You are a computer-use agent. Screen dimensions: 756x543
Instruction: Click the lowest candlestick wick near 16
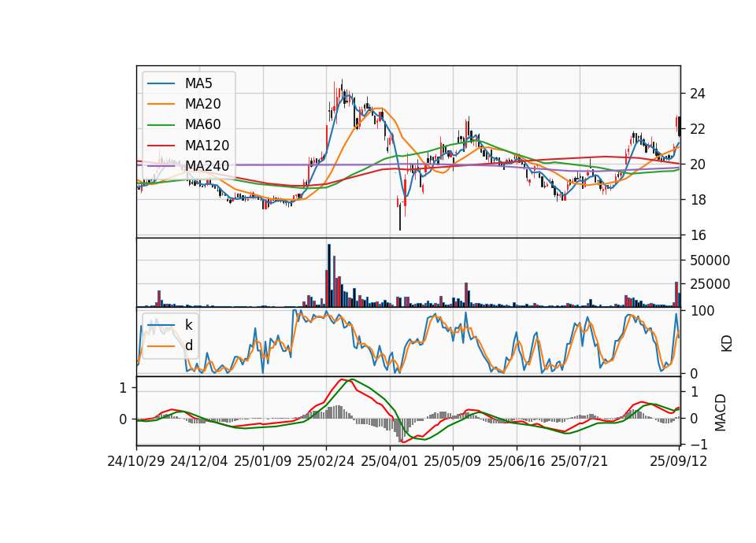[400, 217]
